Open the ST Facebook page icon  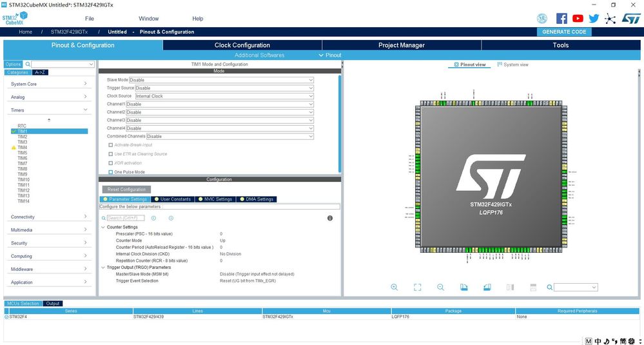pyautogui.click(x=561, y=19)
